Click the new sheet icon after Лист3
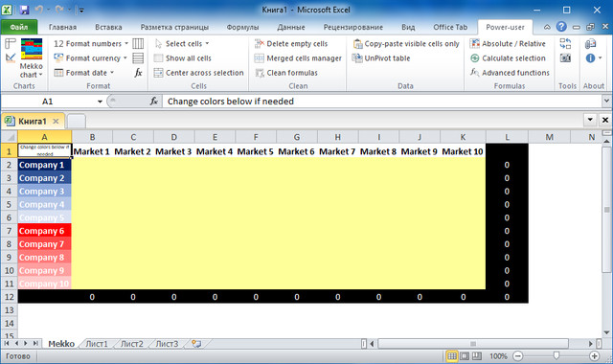The image size is (613, 364). pyautogui.click(x=196, y=344)
